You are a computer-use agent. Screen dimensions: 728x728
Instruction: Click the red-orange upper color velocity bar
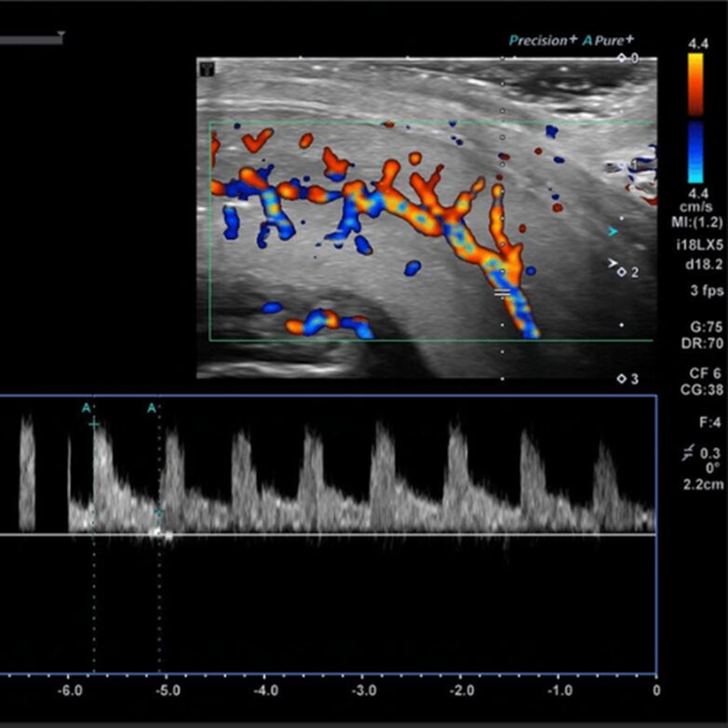point(695,85)
